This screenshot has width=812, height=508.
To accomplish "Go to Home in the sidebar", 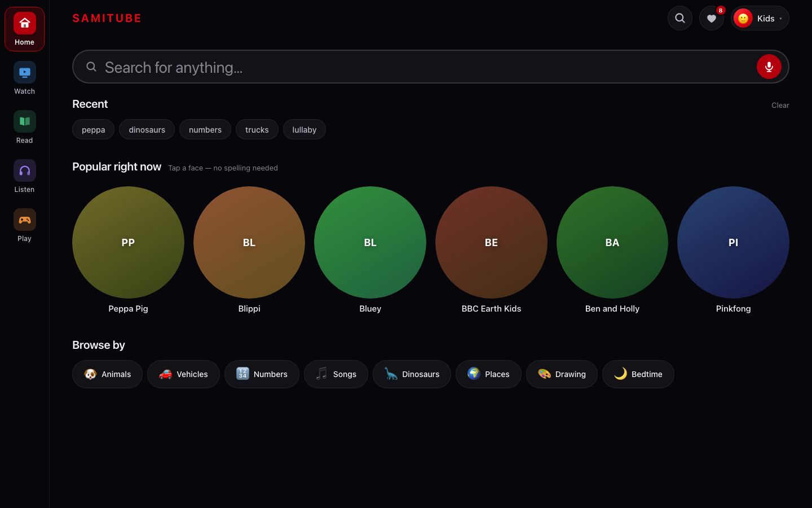I will coord(24,29).
